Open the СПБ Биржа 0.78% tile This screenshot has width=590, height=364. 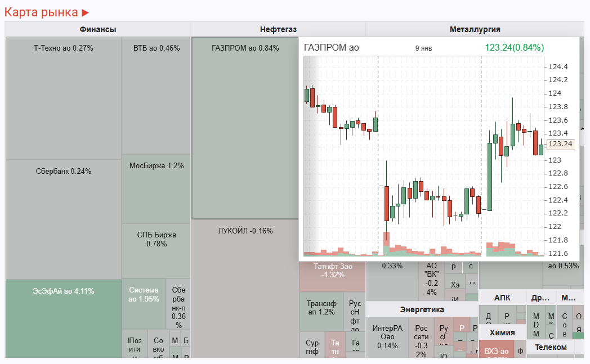click(156, 251)
